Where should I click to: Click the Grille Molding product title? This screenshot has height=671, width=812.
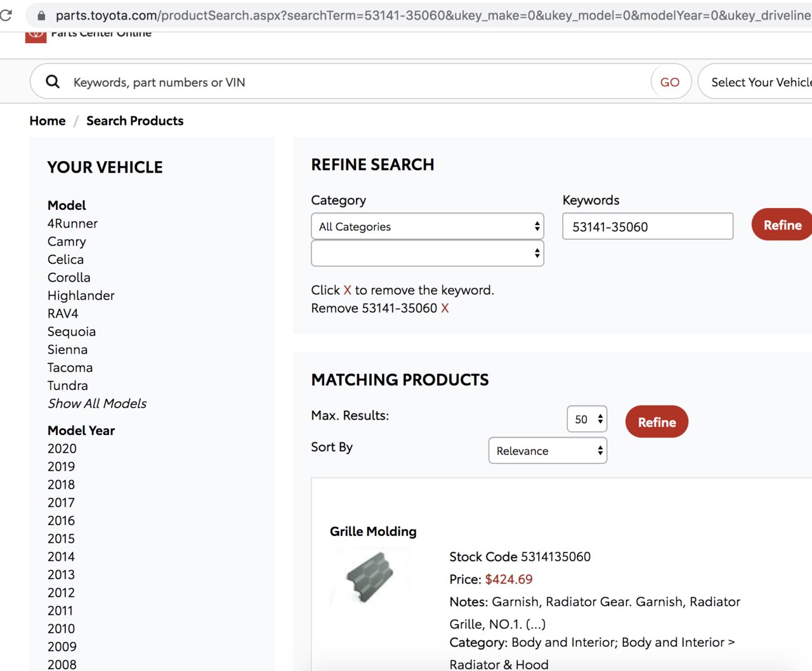tap(373, 531)
